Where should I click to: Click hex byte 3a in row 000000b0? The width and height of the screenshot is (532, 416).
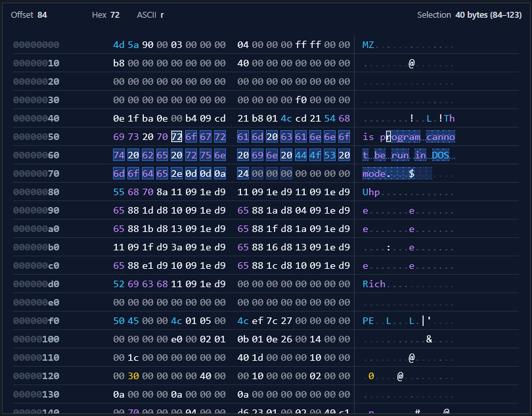click(177, 247)
